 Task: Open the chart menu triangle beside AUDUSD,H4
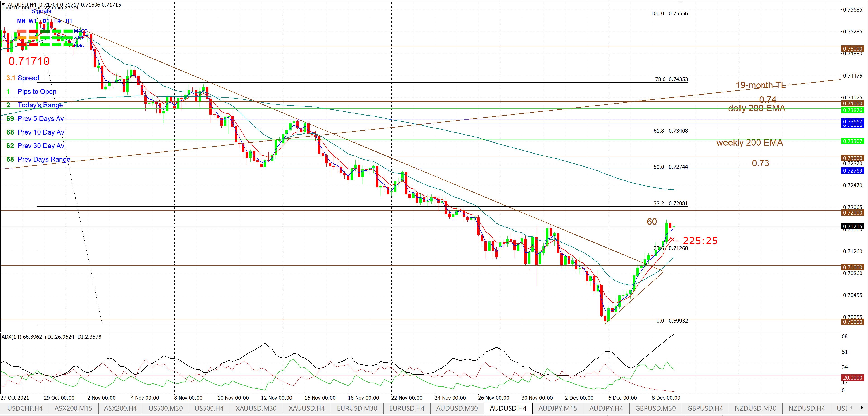tap(3, 4)
